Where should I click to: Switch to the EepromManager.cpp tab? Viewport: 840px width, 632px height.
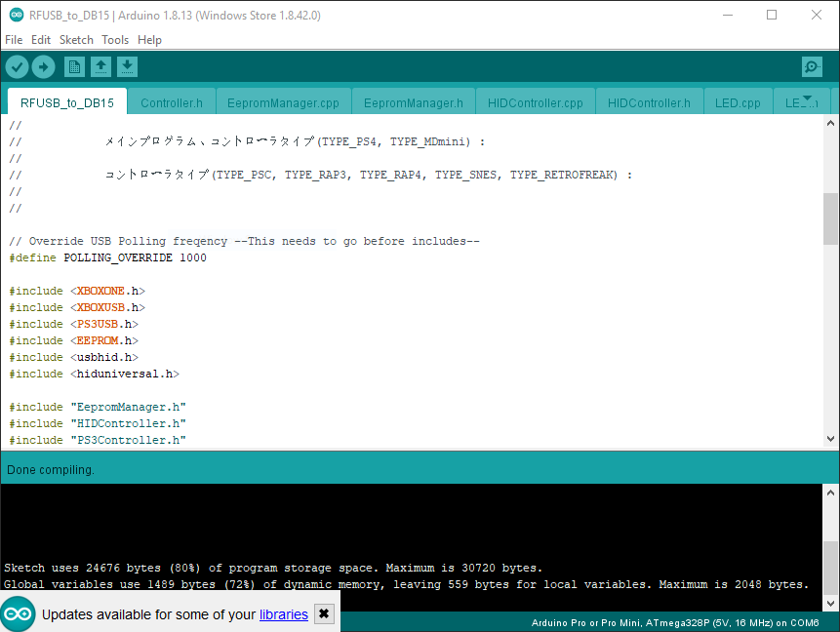coord(283,102)
